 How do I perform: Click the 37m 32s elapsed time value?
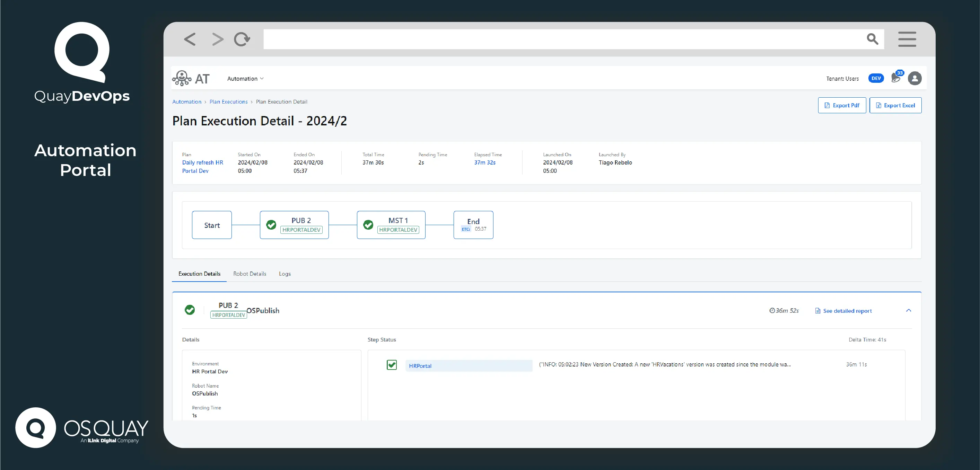click(x=485, y=162)
